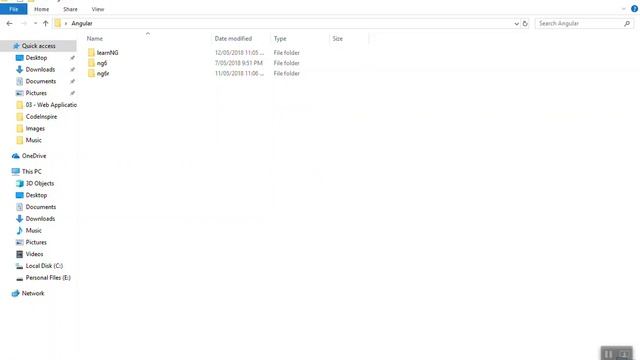Open Music under This PC
The image size is (640, 360).
point(33,231)
